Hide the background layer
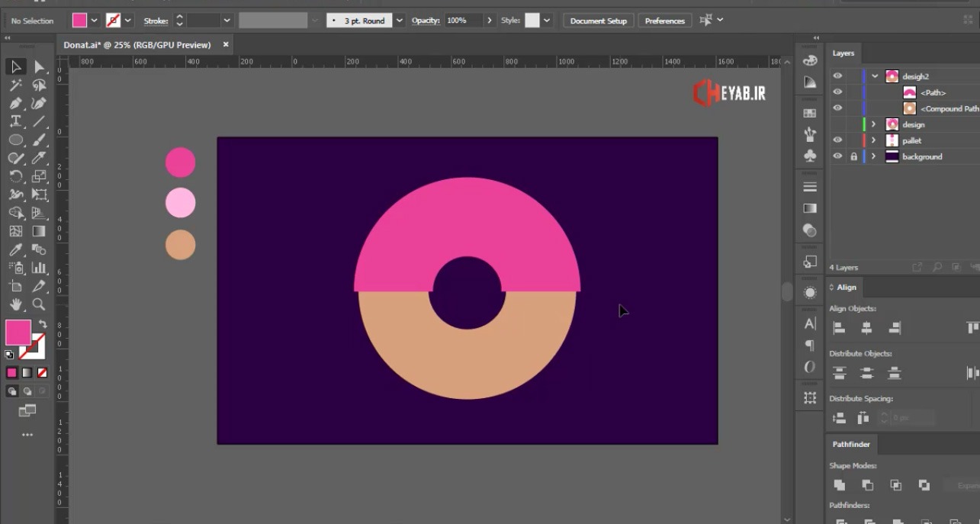Image resolution: width=980 pixels, height=524 pixels. 837,156
